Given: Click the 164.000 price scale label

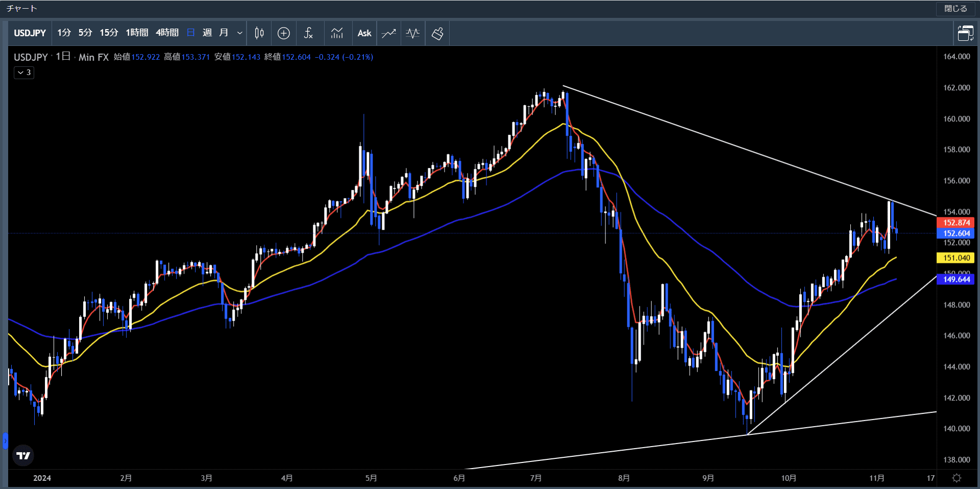Looking at the screenshot, I should [x=957, y=57].
